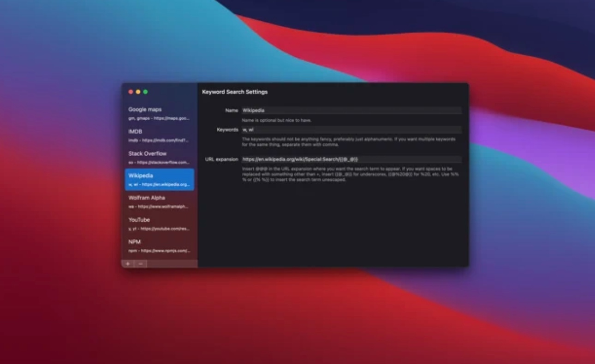Minimize the window with yellow button
The image size is (595, 364).
click(x=138, y=92)
